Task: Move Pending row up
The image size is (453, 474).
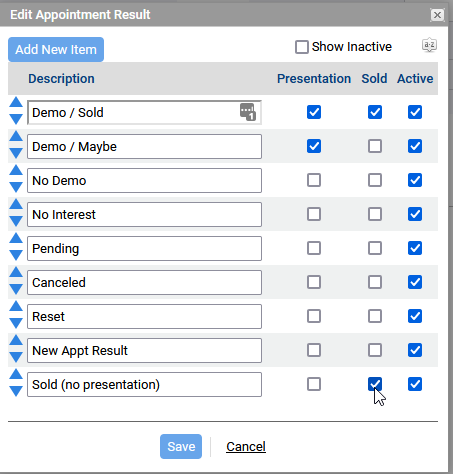Action: click(16, 238)
